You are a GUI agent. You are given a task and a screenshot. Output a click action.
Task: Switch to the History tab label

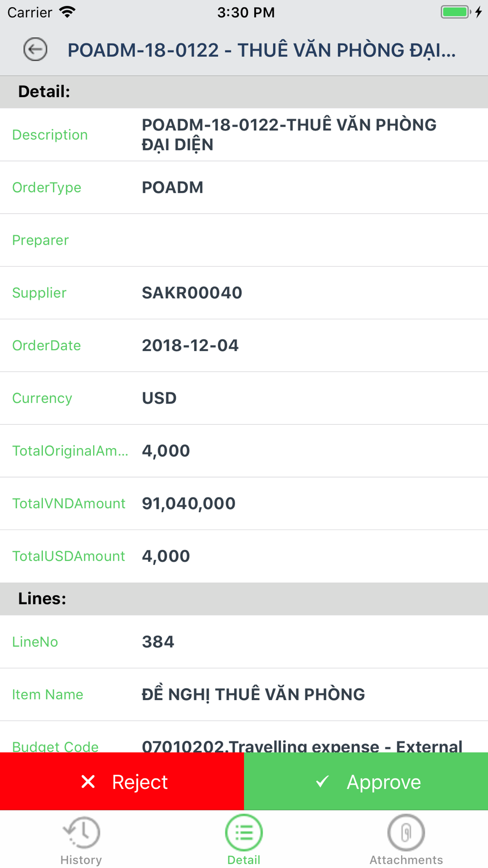click(81, 860)
